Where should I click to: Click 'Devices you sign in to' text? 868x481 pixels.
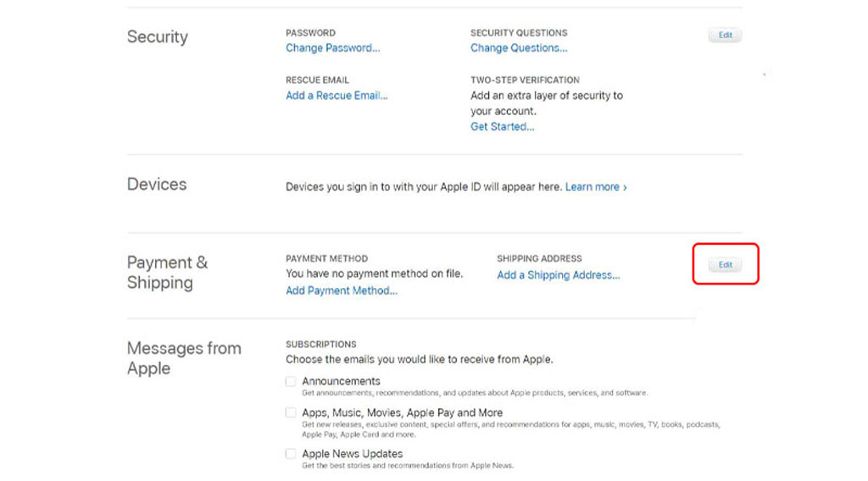(424, 187)
